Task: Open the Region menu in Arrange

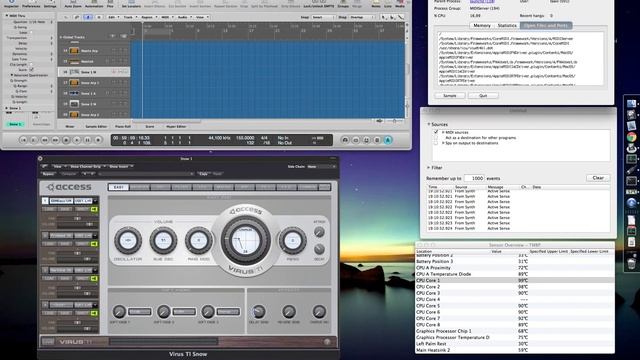Action: [148, 17]
